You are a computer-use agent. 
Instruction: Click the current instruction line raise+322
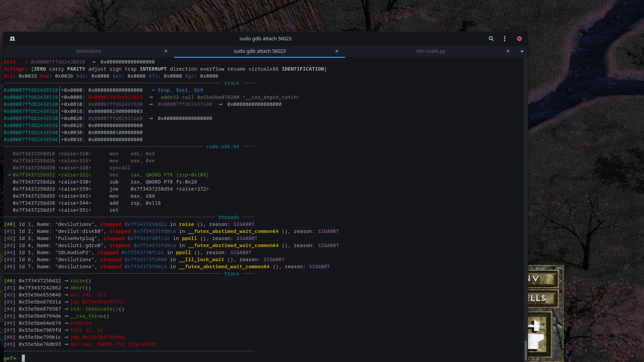point(108,175)
